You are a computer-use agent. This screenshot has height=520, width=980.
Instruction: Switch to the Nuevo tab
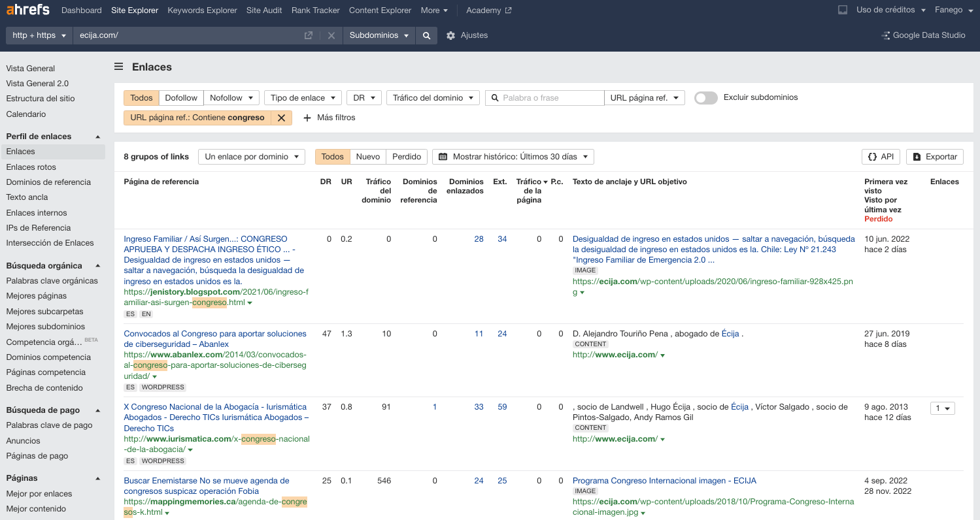click(367, 156)
